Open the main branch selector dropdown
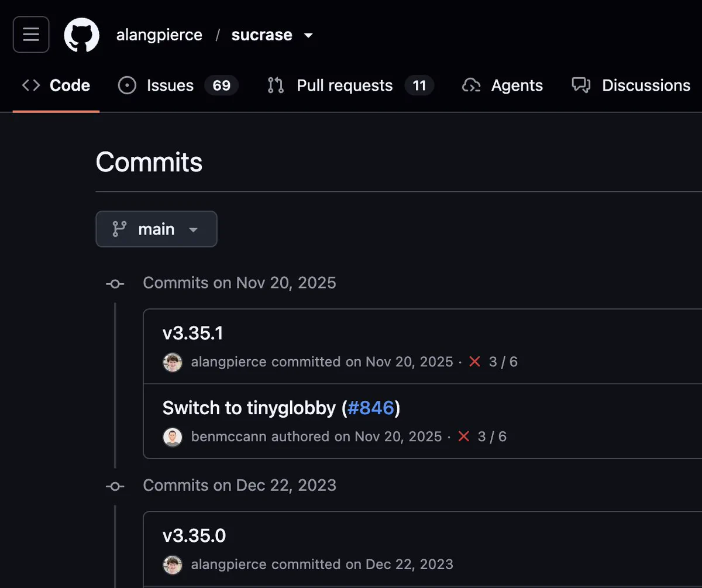702x588 pixels. pyautogui.click(x=156, y=229)
